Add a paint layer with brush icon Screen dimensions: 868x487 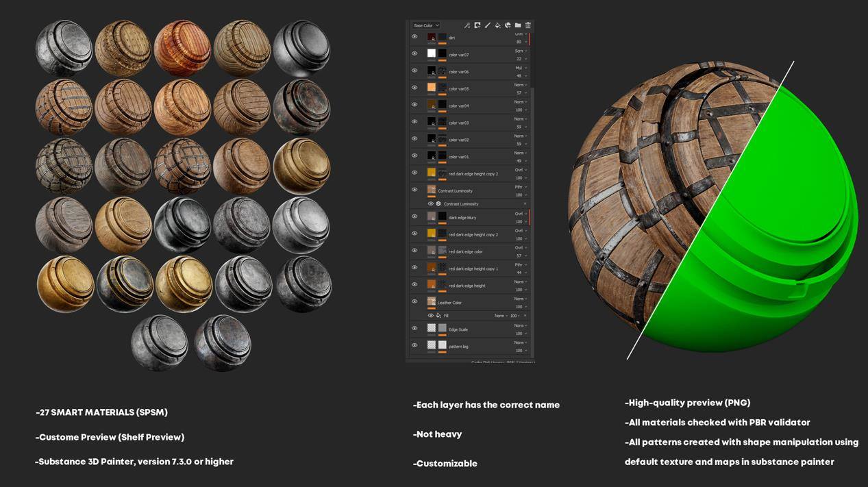pos(488,25)
